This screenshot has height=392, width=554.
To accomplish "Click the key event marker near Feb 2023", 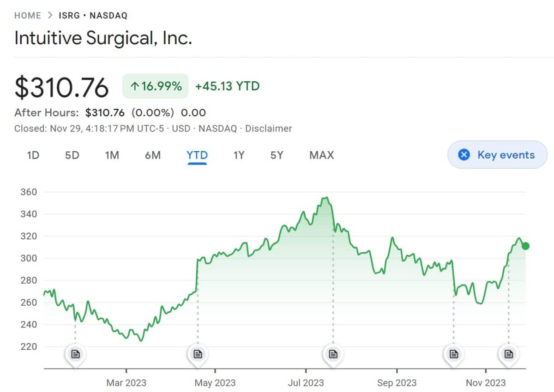I will [75, 354].
